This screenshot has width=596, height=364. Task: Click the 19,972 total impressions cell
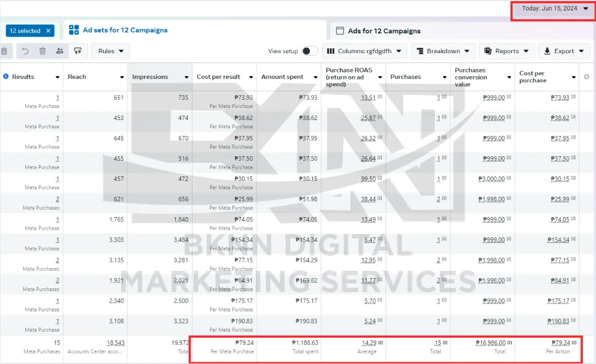point(180,343)
